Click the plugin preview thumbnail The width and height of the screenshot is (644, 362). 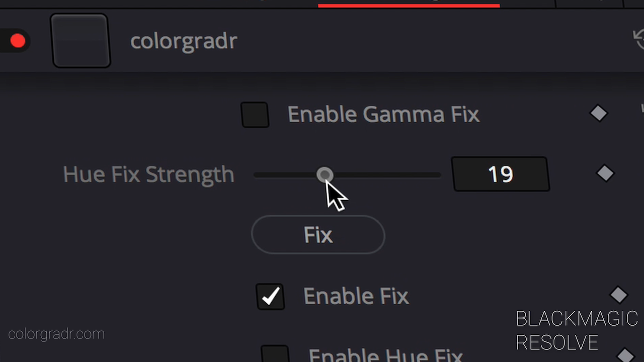tap(80, 41)
